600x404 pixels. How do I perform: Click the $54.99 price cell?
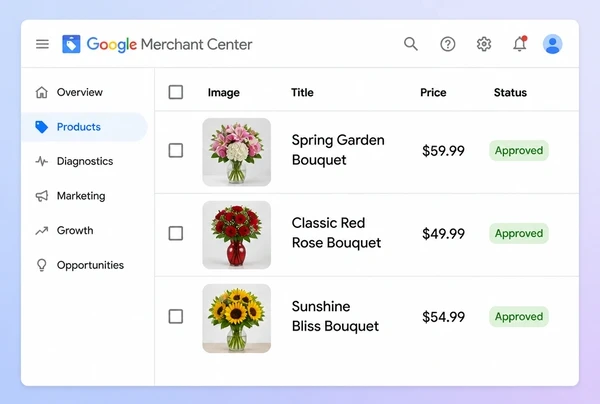point(443,317)
